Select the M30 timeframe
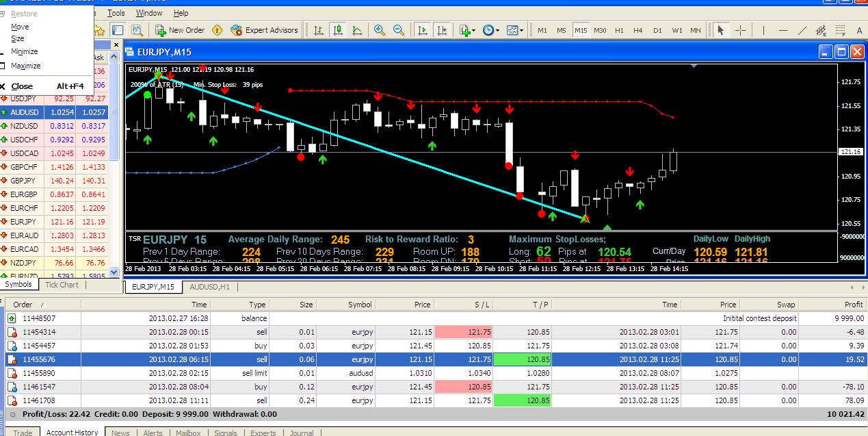This screenshot has width=868, height=436. (600, 31)
